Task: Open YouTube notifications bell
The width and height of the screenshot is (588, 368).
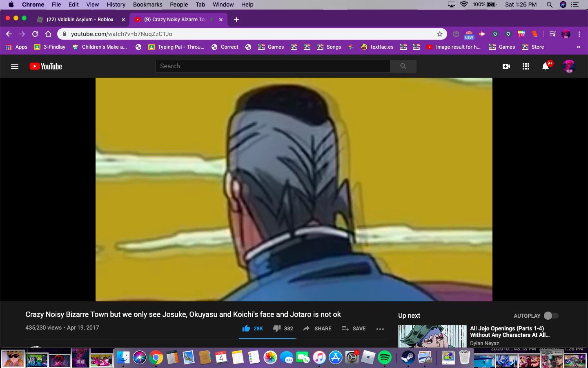Action: pyautogui.click(x=546, y=66)
